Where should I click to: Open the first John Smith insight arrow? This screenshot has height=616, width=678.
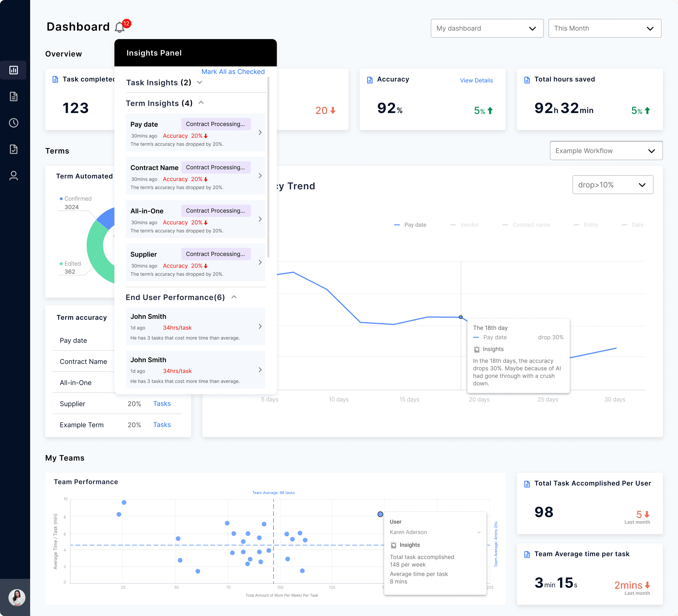[x=260, y=326]
